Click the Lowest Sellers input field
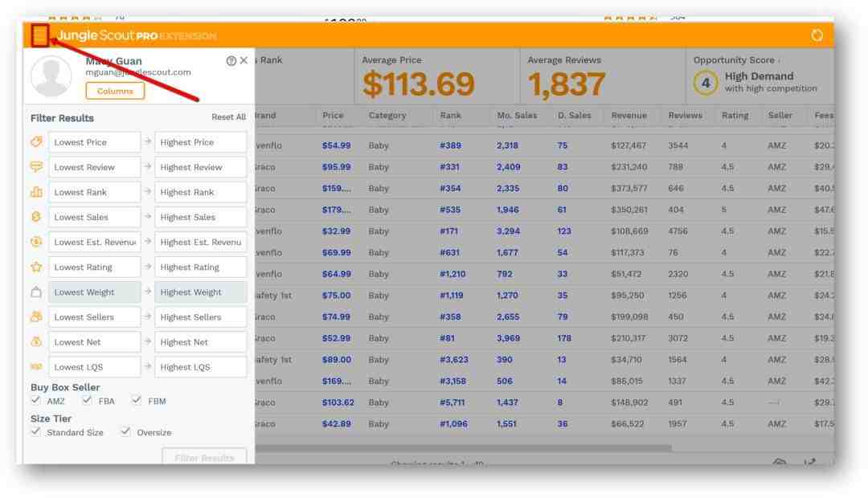This screenshot has width=868, height=498. [x=94, y=317]
